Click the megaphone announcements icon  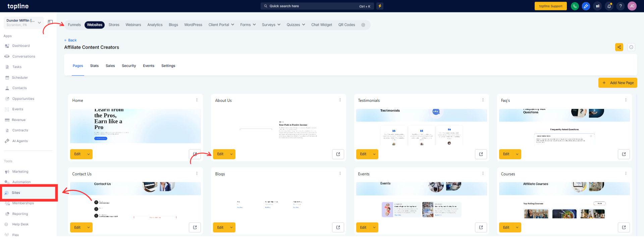coord(597,6)
